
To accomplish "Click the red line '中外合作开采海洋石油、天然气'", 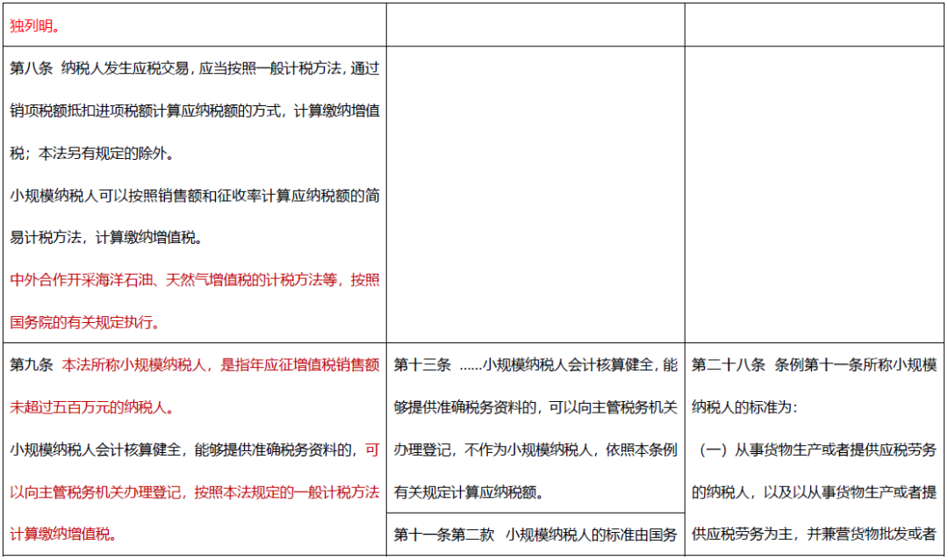I will (x=195, y=280).
